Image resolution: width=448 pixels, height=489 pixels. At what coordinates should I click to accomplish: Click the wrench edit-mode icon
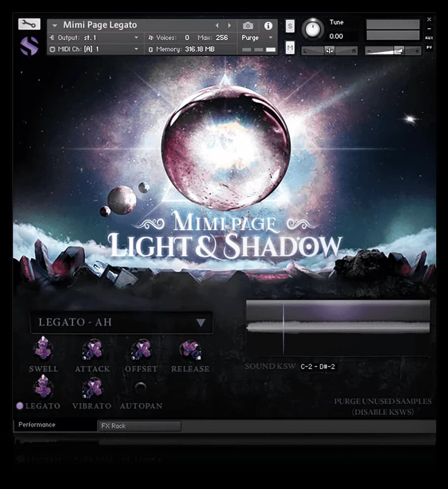[29, 24]
